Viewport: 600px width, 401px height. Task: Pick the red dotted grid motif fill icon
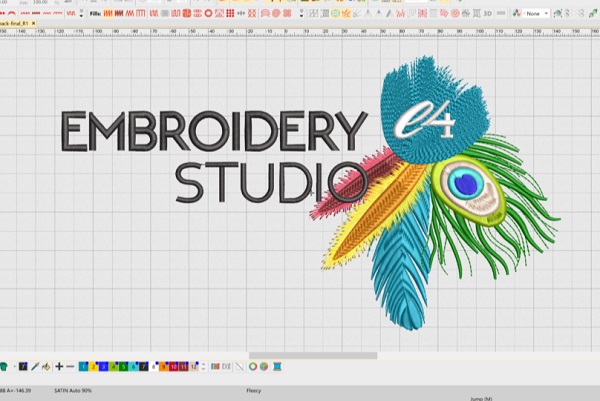coord(230,14)
